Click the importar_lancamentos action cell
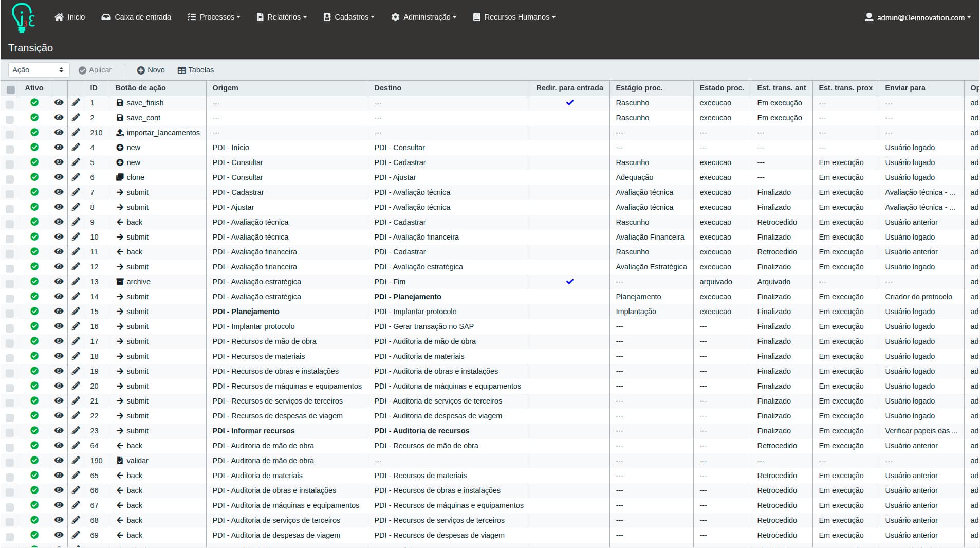 [x=158, y=133]
